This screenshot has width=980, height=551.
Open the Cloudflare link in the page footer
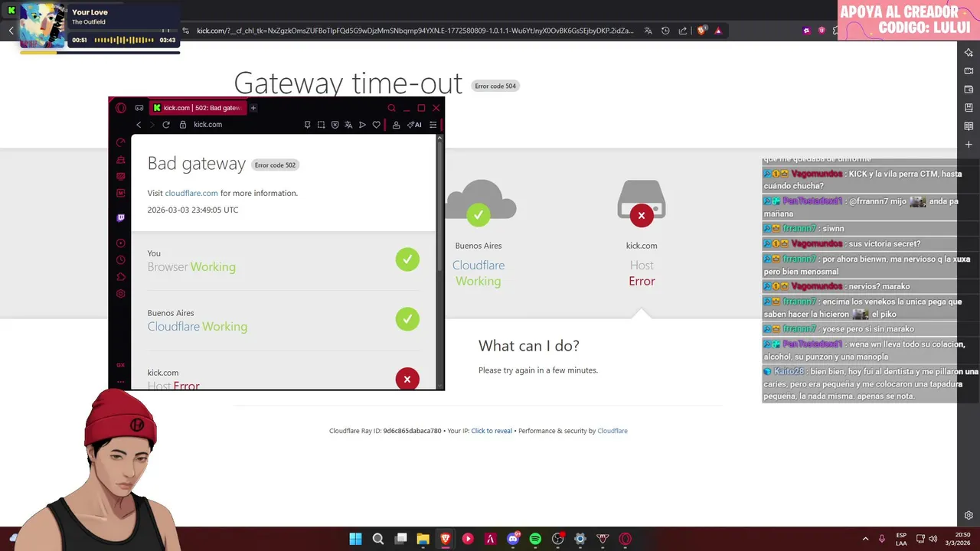pyautogui.click(x=612, y=431)
